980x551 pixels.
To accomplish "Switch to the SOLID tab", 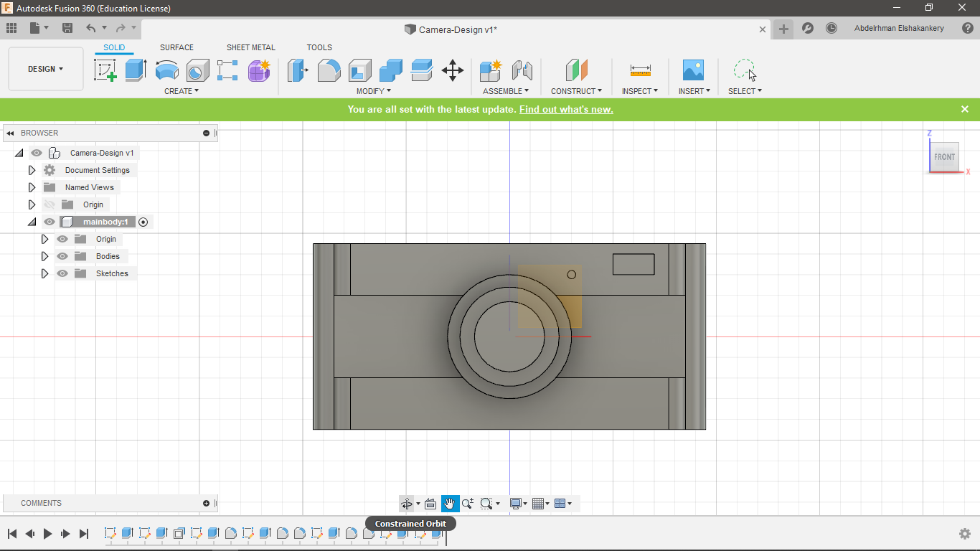I will [x=114, y=47].
